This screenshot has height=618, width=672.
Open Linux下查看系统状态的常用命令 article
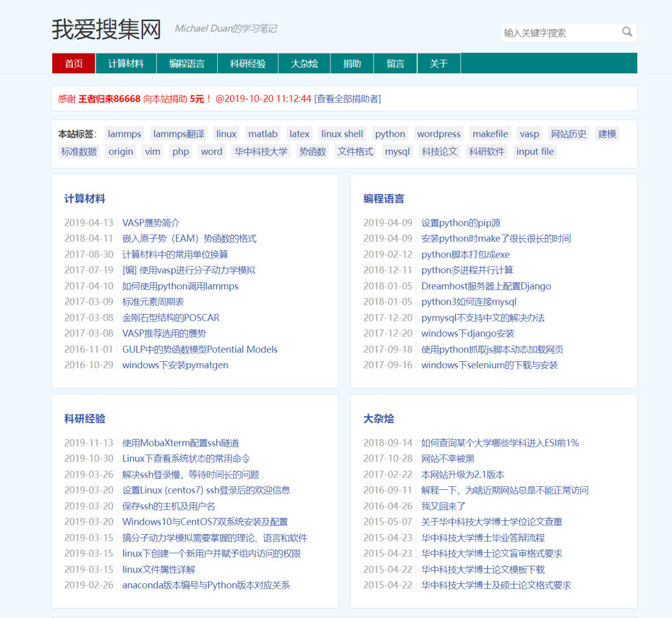186,459
